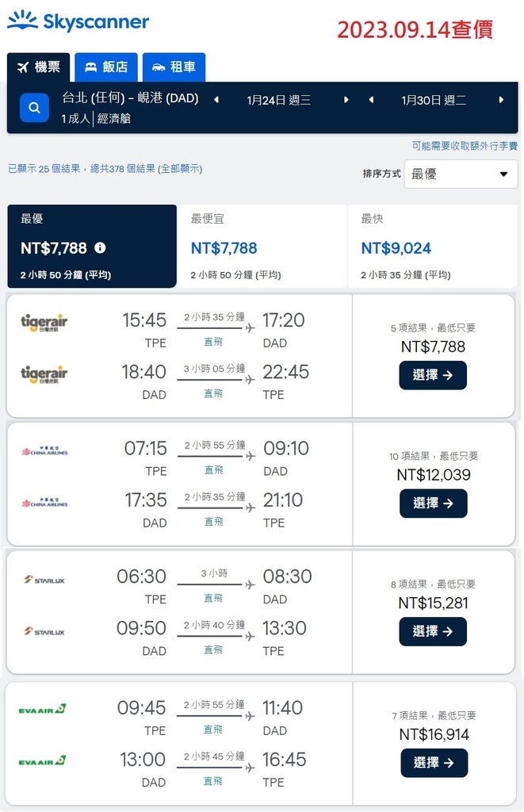Click 選擇 for EVA Air NT$16,914 flight
Screen dimensions: 524x812
coord(434,763)
